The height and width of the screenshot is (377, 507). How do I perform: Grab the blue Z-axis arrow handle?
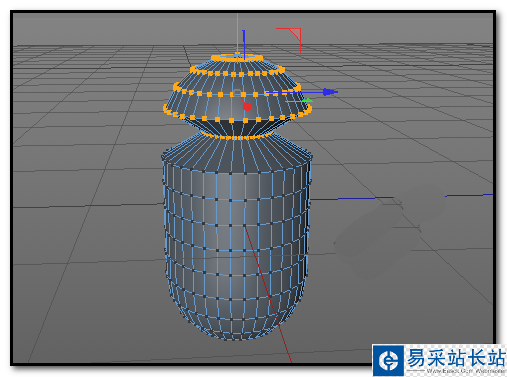[330, 92]
